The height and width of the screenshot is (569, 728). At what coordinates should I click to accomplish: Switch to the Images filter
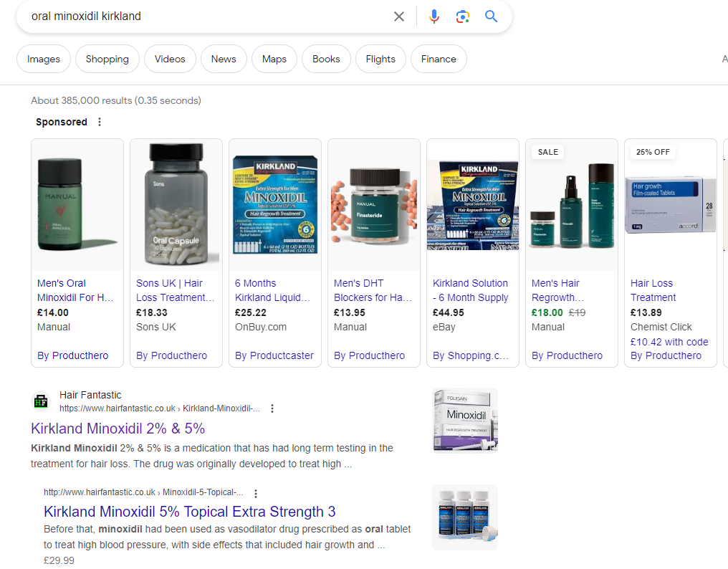coord(44,59)
